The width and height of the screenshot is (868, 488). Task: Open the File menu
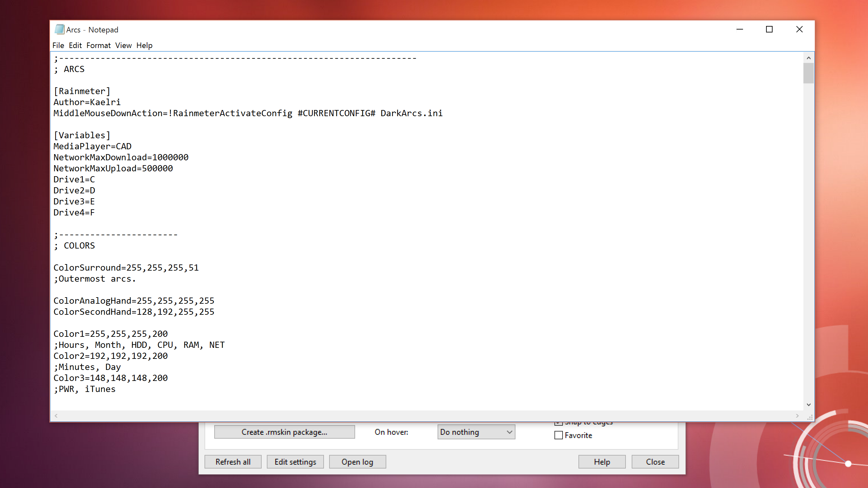tap(58, 45)
